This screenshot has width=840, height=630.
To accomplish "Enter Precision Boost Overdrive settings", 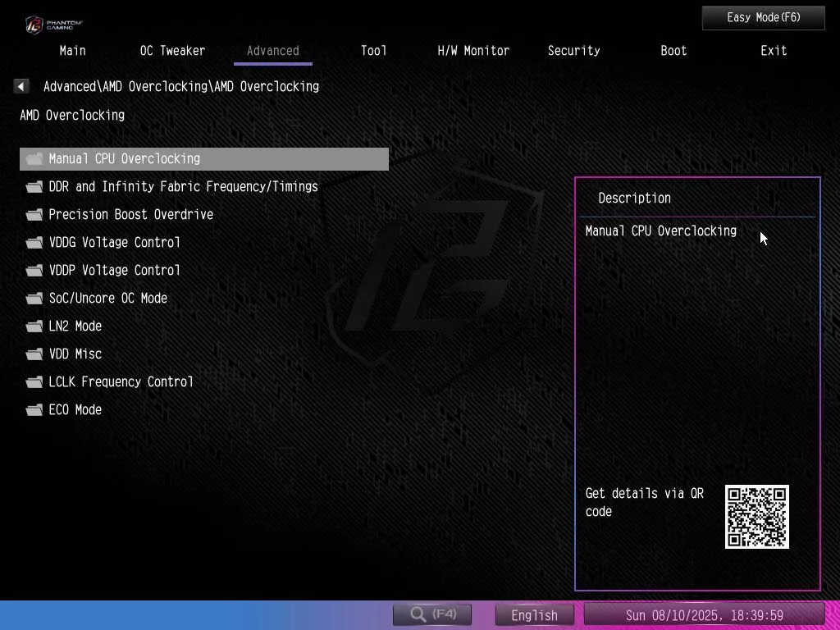I will (130, 215).
